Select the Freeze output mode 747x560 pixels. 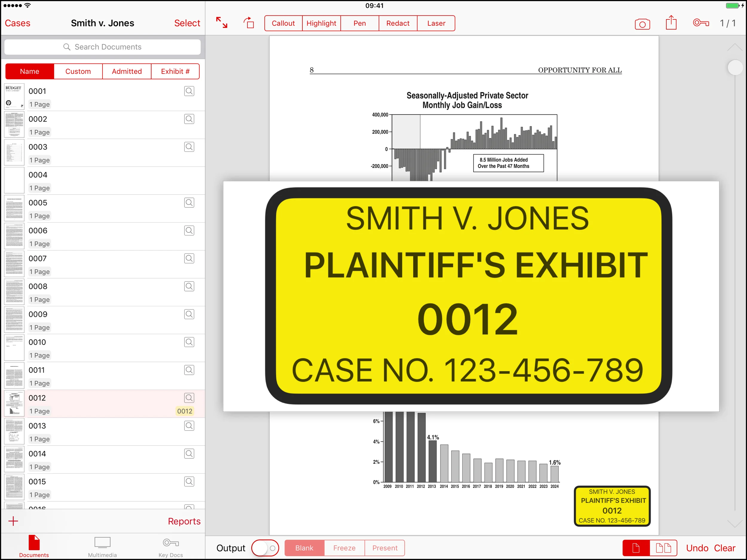344,547
